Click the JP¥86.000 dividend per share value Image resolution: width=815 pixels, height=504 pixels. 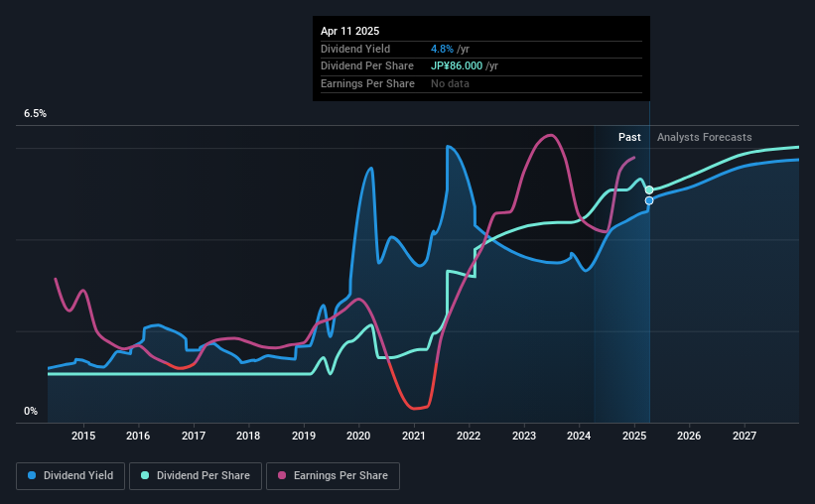(x=457, y=66)
